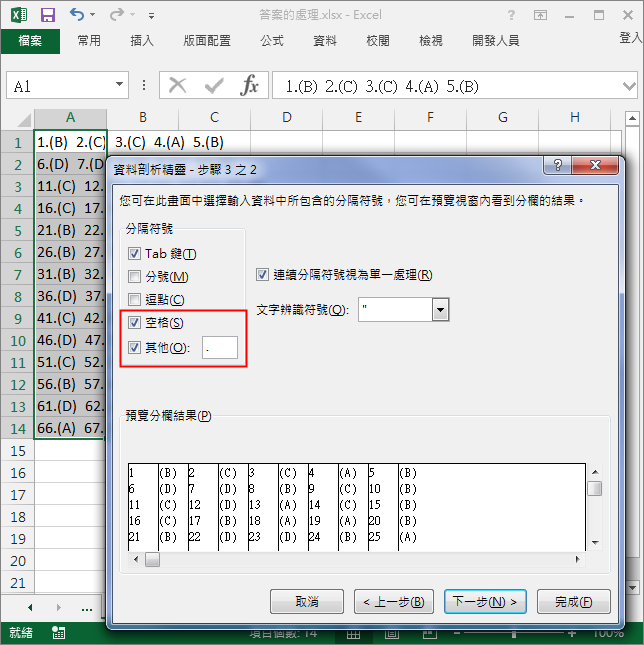Toggle the 其他 delimiter checkbox
Screen dimensions: 644x645
134,348
